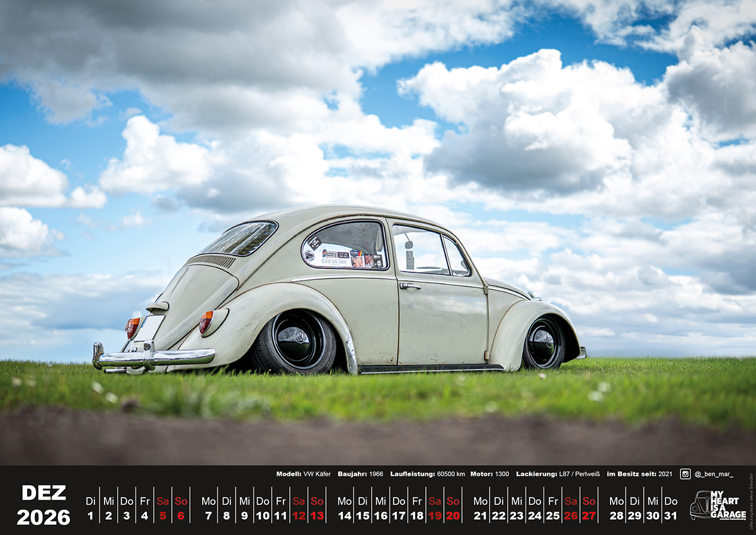Click the left rear tail light
Viewport: 756px width, 535px height.
coord(132,328)
